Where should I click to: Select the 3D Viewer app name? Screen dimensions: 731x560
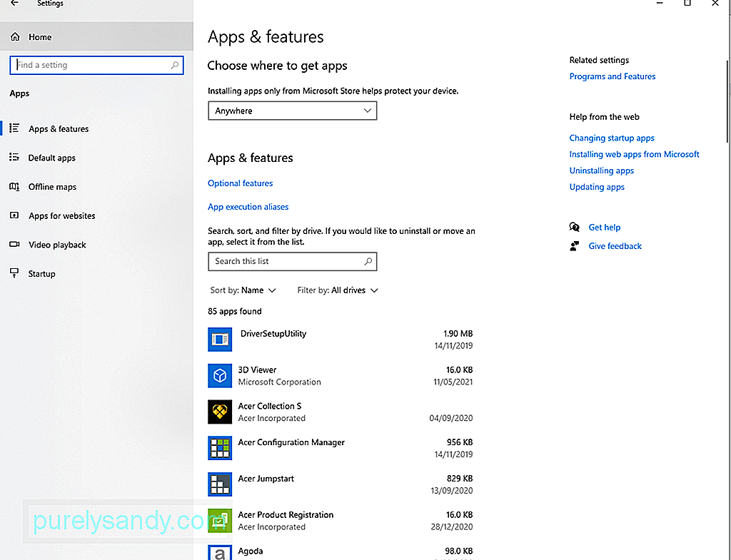(x=257, y=370)
